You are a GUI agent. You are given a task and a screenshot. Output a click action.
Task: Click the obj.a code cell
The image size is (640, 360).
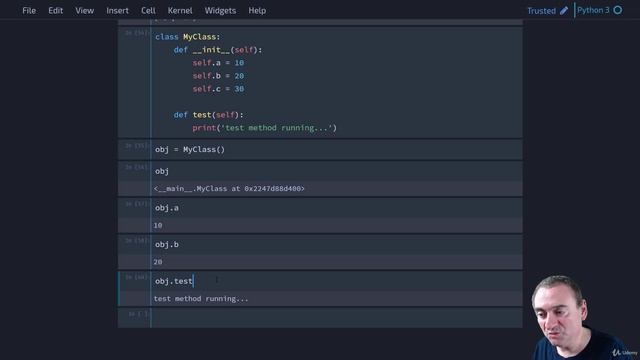[336, 208]
